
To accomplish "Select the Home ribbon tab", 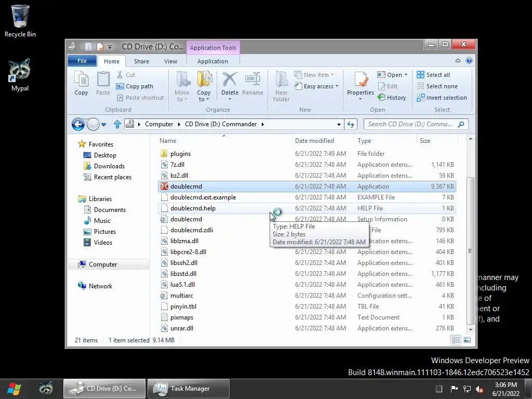I will pyautogui.click(x=112, y=61).
